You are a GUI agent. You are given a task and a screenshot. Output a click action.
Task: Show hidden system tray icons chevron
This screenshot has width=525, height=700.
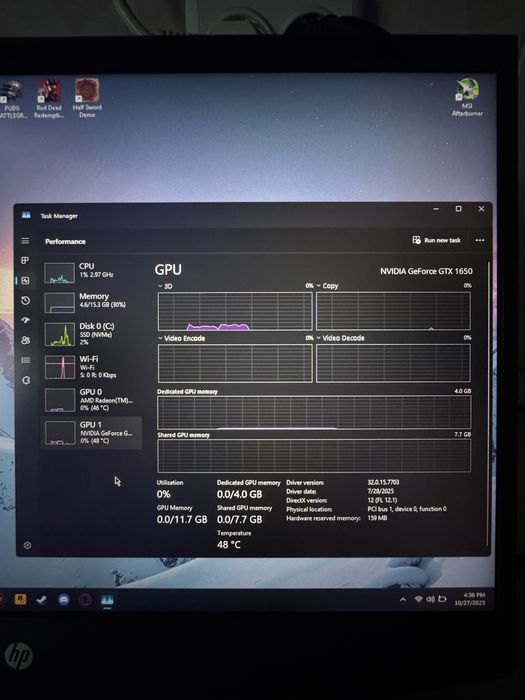tap(403, 600)
